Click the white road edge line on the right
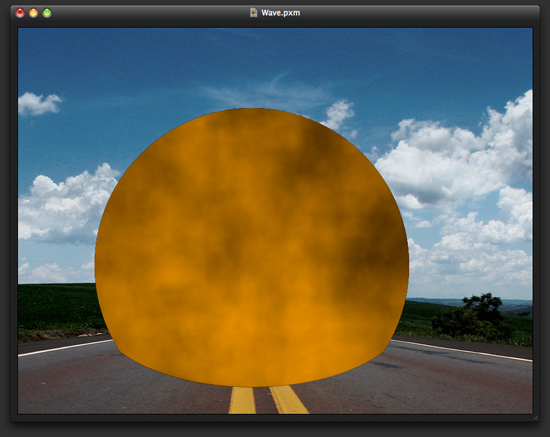This screenshot has width=550, height=437. (462, 350)
